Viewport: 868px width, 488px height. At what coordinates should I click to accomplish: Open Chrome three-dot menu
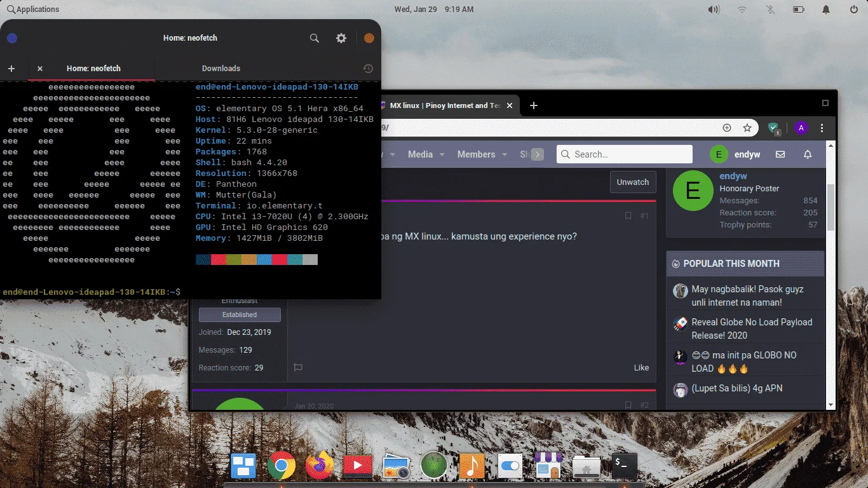823,128
